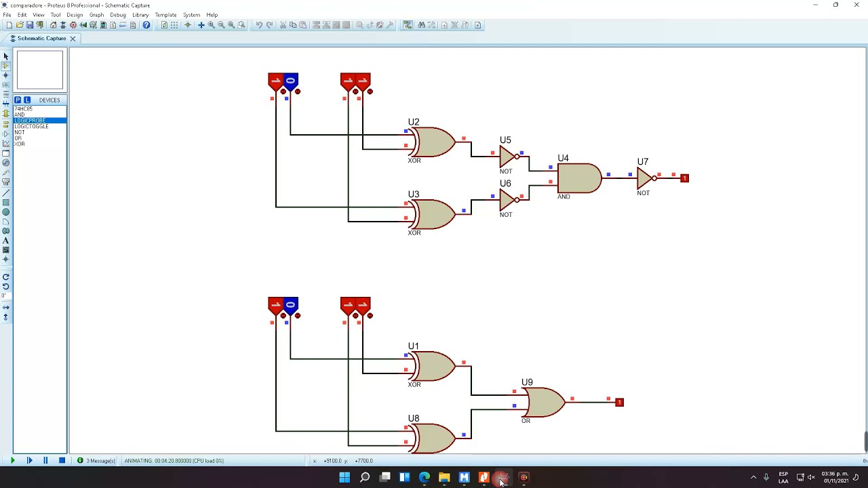Click the overview preview window
Viewport: 868px width, 488px height.
[40, 70]
